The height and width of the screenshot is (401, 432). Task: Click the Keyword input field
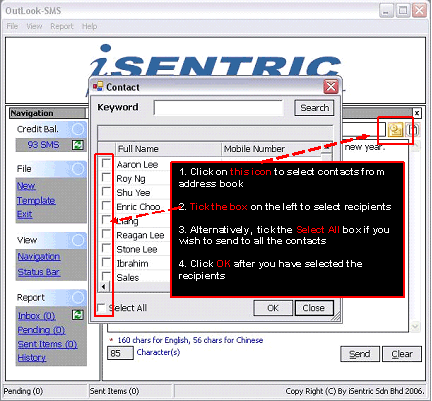[218, 108]
